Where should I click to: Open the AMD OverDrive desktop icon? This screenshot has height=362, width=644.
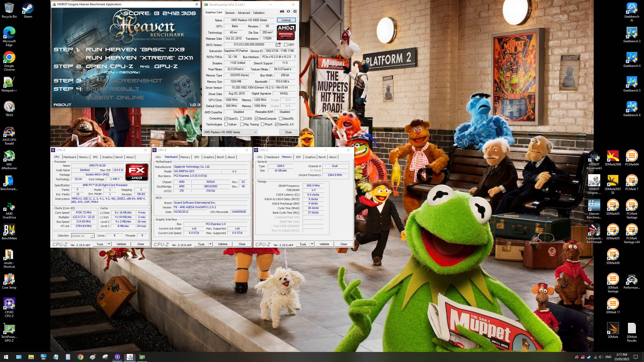9,211
